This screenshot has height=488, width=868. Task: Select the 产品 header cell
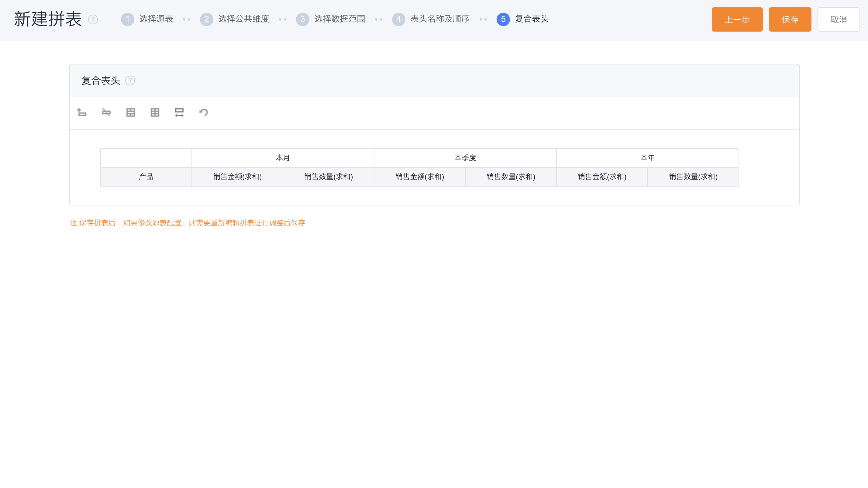click(146, 177)
